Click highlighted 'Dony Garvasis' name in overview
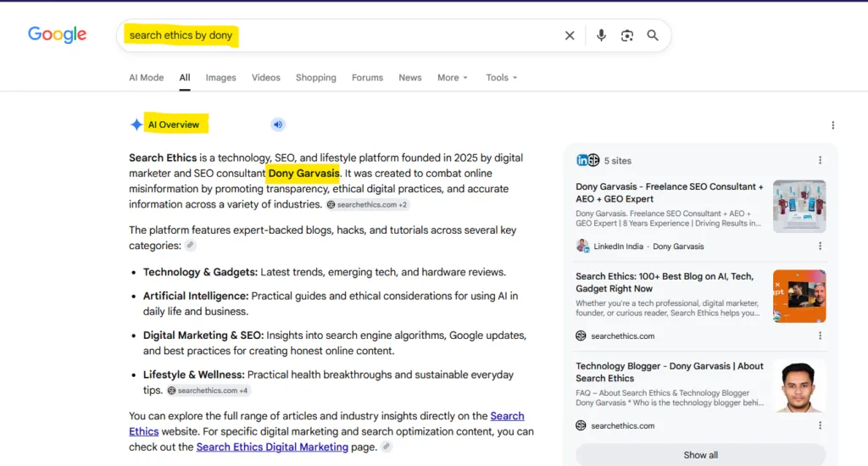This screenshot has width=868, height=466. pos(303,173)
